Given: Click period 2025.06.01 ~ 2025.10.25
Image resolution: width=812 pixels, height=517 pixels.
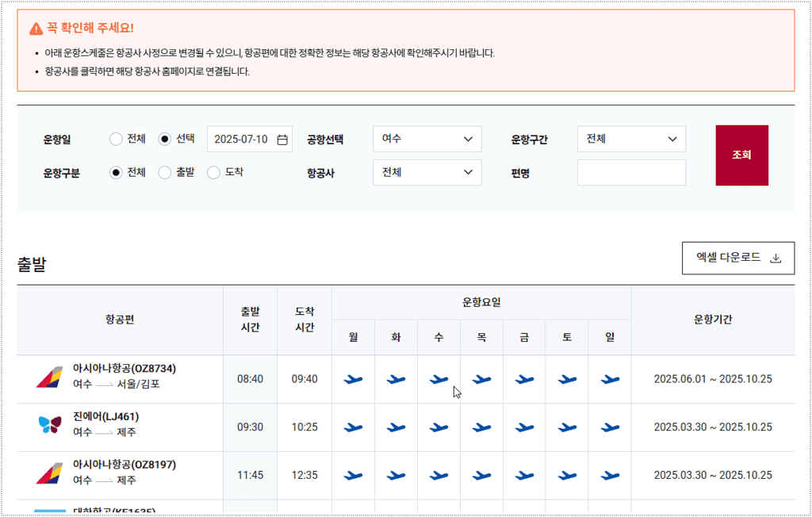Looking at the screenshot, I should (713, 379).
